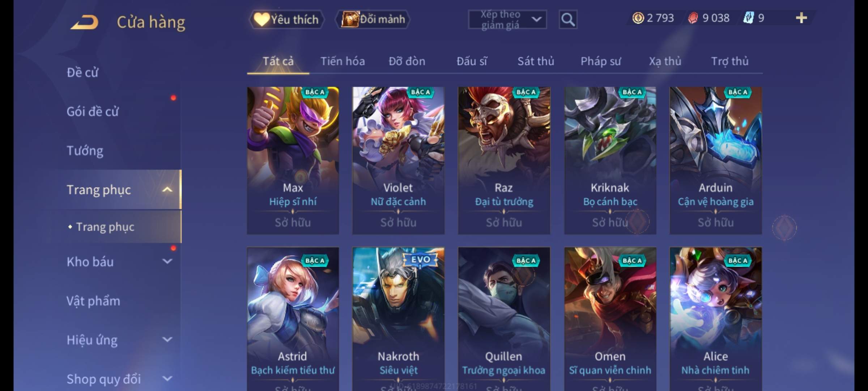Image resolution: width=868 pixels, height=391 pixels.
Task: Open Đổi mảnh shard exchange
Action: pyautogui.click(x=373, y=19)
